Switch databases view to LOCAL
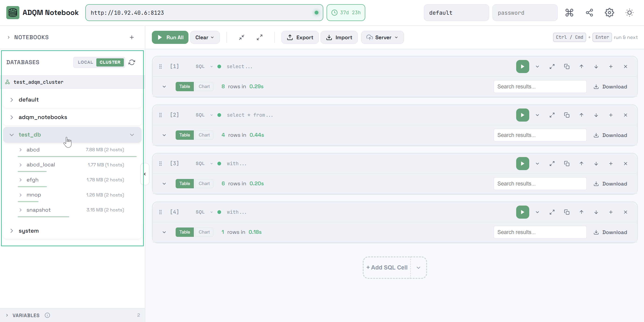 tap(85, 62)
